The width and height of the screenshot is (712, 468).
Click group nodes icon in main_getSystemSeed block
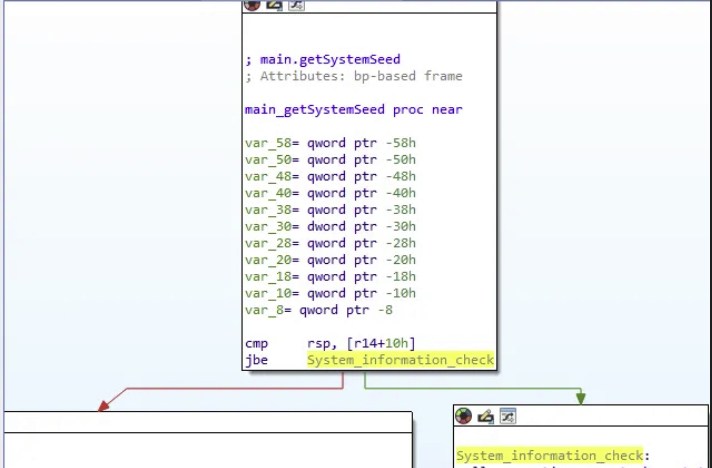tap(295, 4)
